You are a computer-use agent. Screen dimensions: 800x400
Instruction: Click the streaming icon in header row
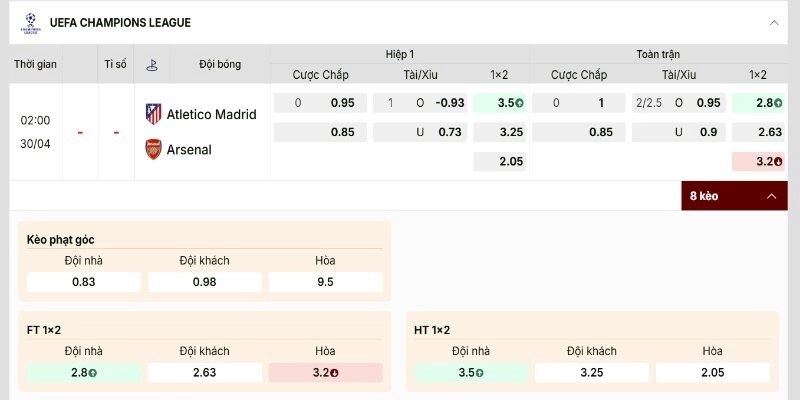(152, 64)
